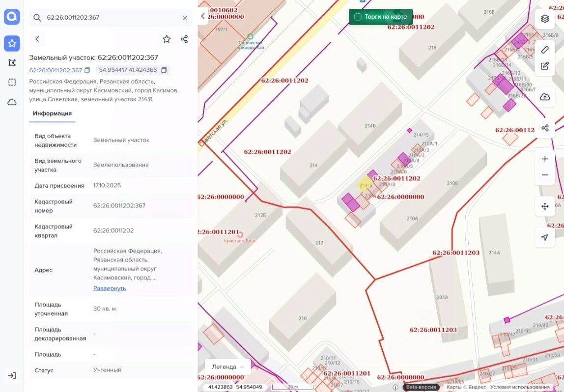The image size is (564, 392).
Task: Click the 30 кв. м area value
Action: coord(104,309)
